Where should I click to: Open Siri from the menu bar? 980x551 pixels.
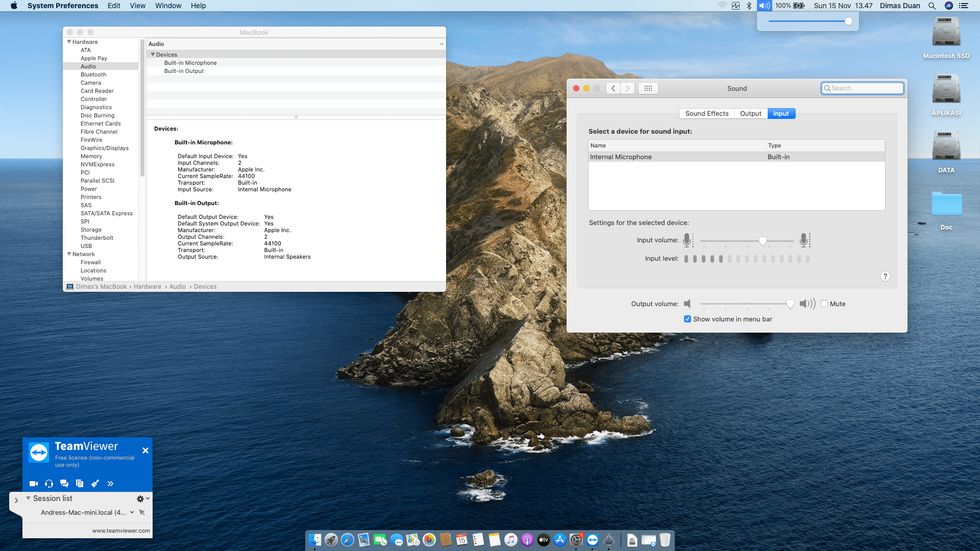(x=949, y=6)
